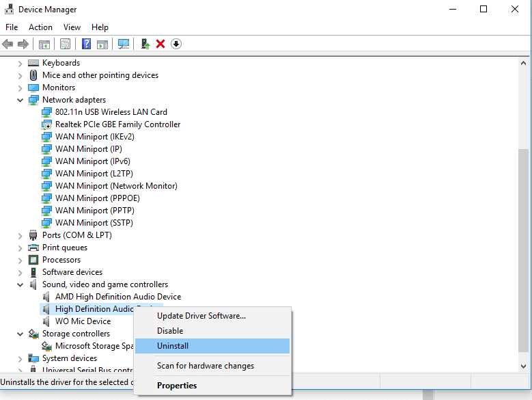Expand the Processors category
This screenshot has width=532, height=400.
20,261
